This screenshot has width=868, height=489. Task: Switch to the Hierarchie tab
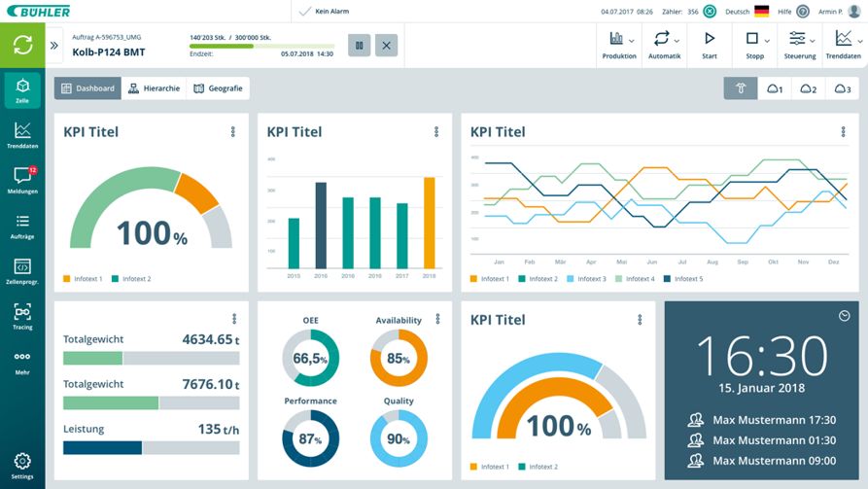[154, 88]
